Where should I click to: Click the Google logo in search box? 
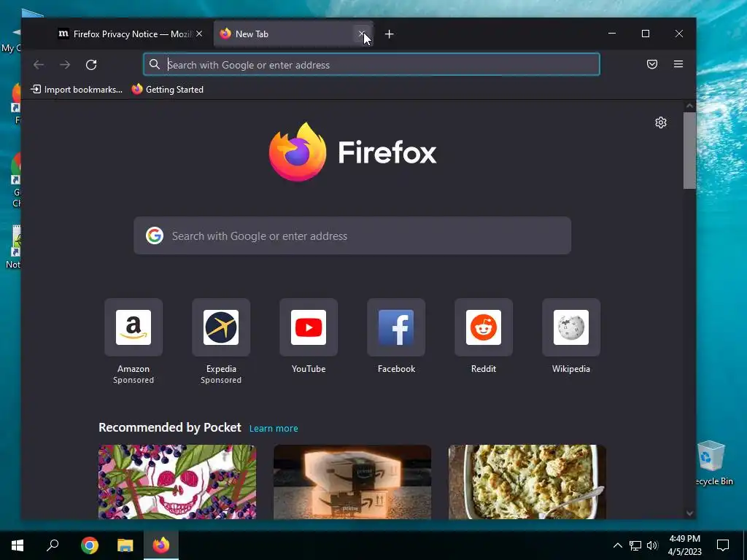tap(155, 236)
